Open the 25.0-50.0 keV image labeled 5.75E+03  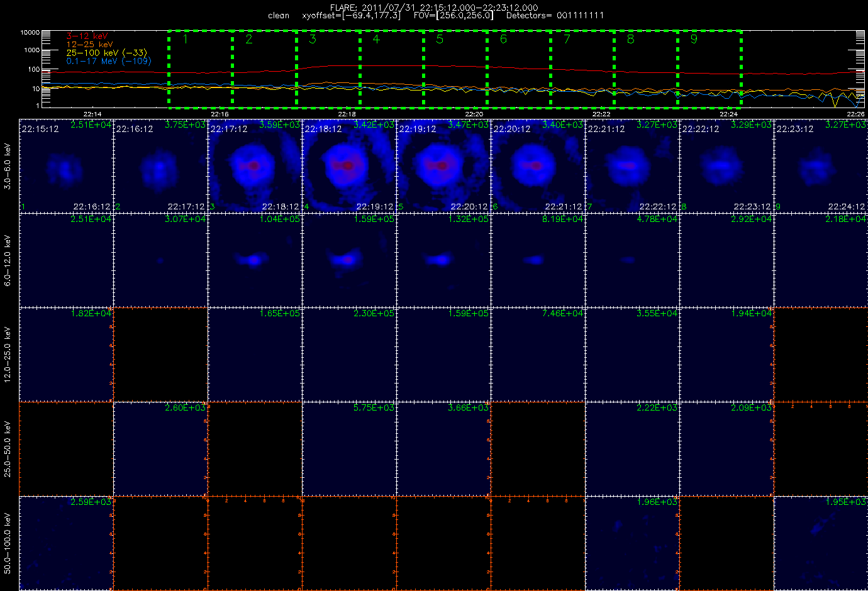349,449
